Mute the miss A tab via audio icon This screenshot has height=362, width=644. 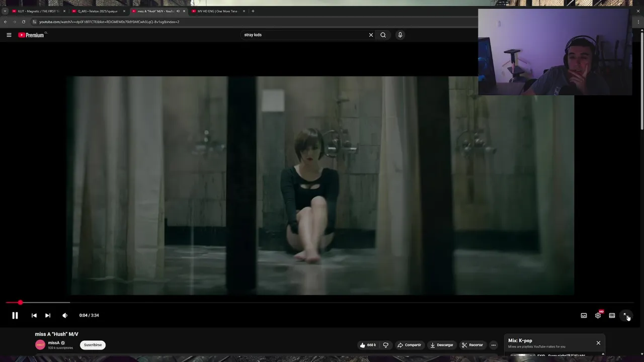[178, 11]
